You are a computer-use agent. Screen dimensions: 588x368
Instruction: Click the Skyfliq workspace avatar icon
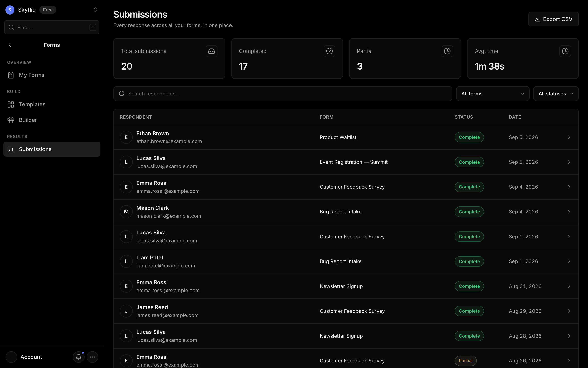point(10,10)
